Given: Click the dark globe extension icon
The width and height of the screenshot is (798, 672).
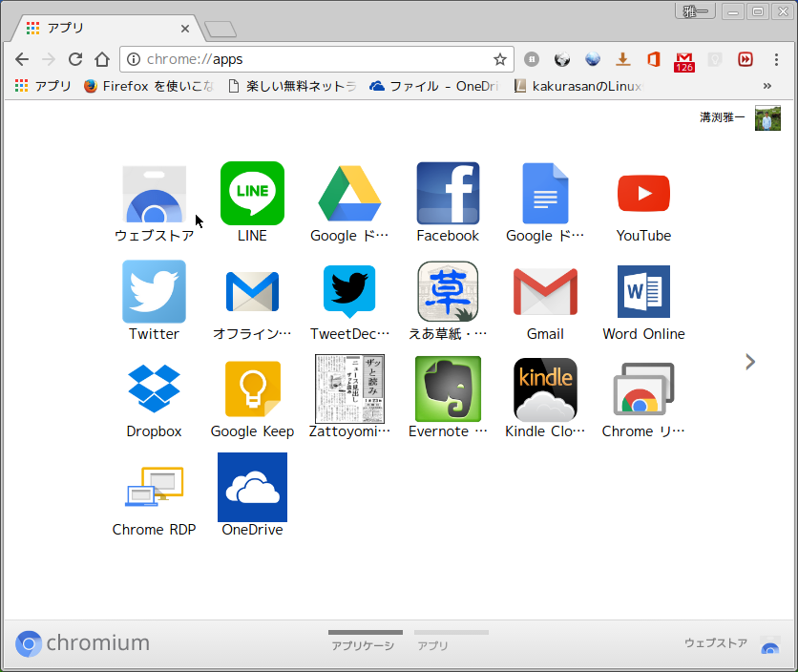Looking at the screenshot, I should [562, 59].
